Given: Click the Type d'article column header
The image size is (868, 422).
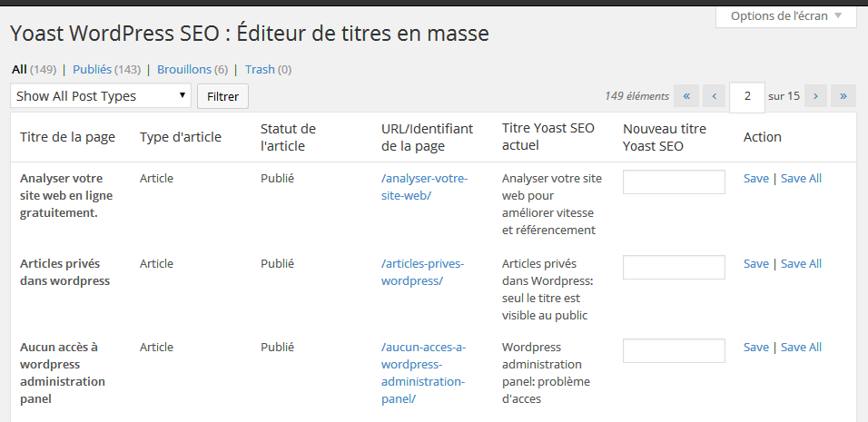Looking at the screenshot, I should point(181,137).
